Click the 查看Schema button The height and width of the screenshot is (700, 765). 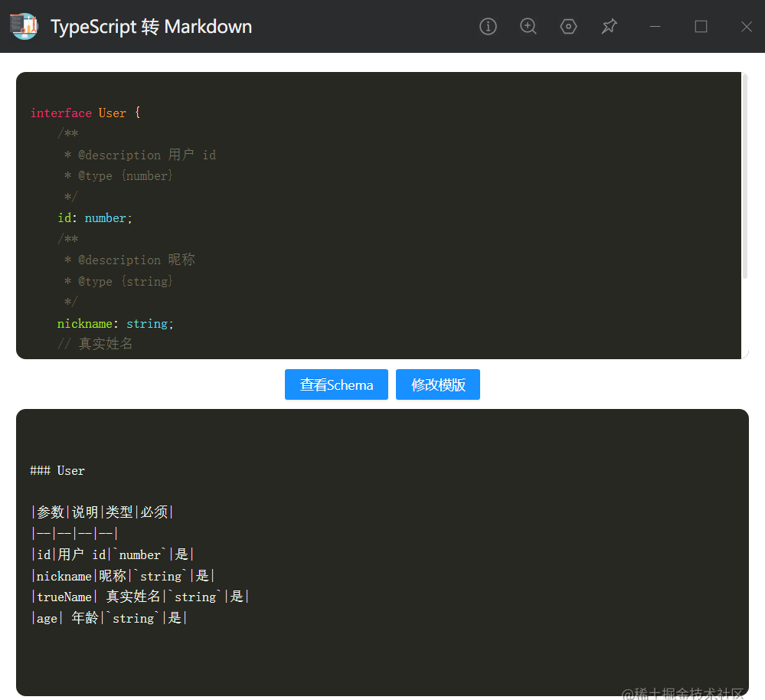(336, 384)
